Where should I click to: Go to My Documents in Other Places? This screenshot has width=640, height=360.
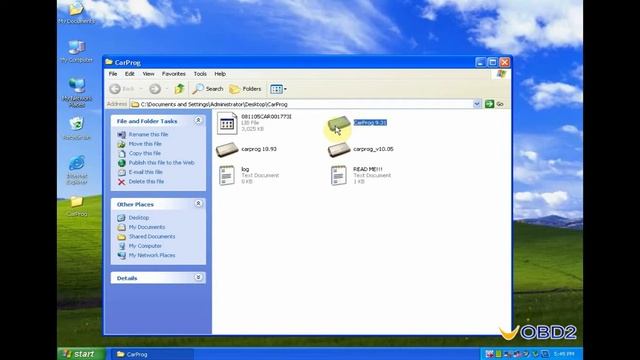pos(147,227)
